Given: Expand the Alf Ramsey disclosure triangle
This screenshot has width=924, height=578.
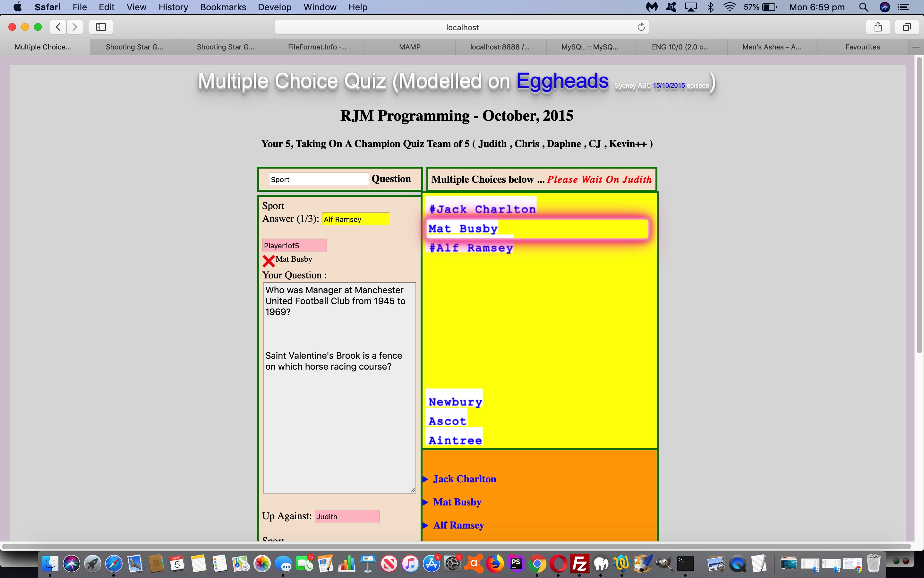Looking at the screenshot, I should pyautogui.click(x=425, y=525).
